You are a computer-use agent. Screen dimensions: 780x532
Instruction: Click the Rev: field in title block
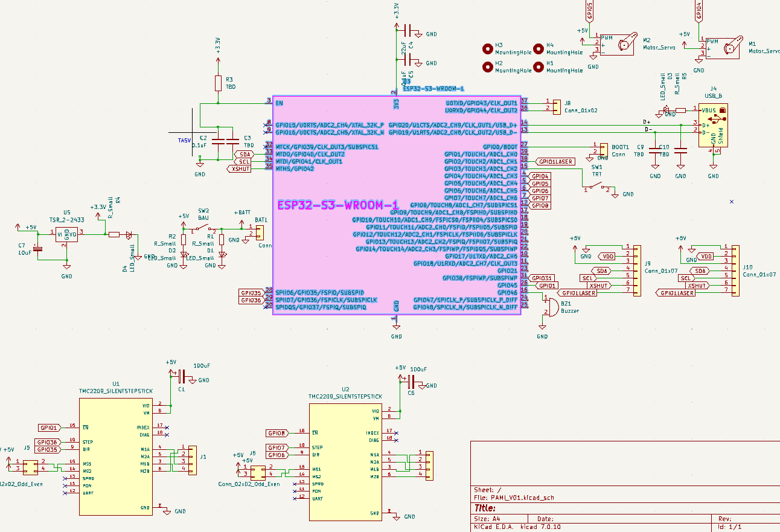(x=724, y=519)
